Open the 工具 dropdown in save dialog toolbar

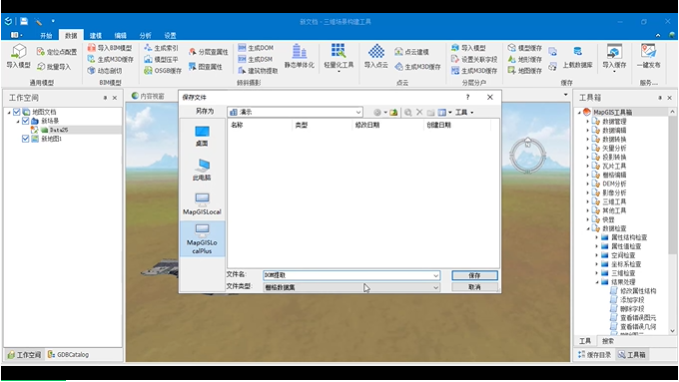(x=464, y=113)
